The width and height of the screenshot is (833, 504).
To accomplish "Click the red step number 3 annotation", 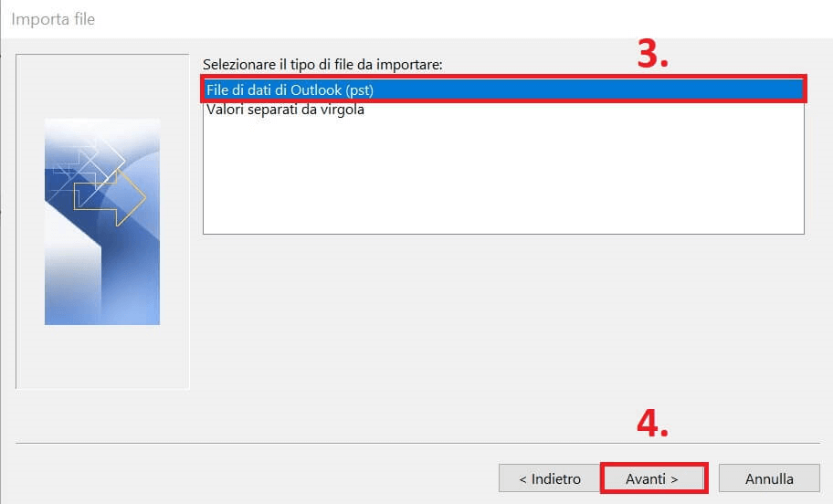I will tap(653, 55).
